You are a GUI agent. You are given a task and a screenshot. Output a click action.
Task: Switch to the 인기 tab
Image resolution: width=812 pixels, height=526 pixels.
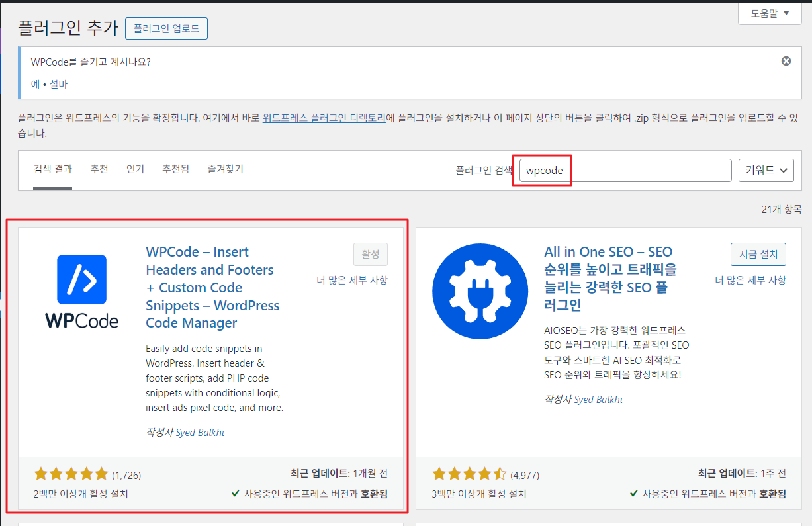coord(135,169)
